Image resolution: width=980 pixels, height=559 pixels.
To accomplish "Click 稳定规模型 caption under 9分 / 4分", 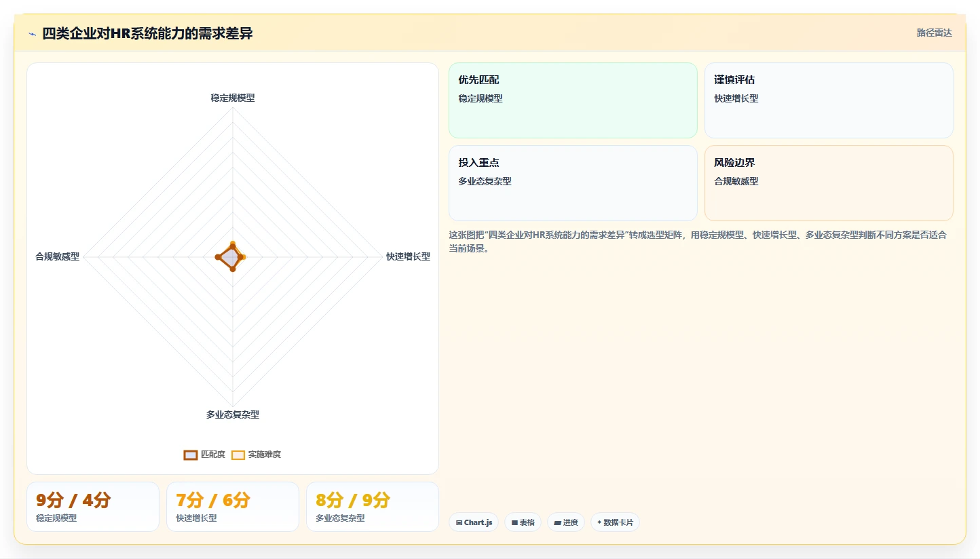I will point(56,518).
